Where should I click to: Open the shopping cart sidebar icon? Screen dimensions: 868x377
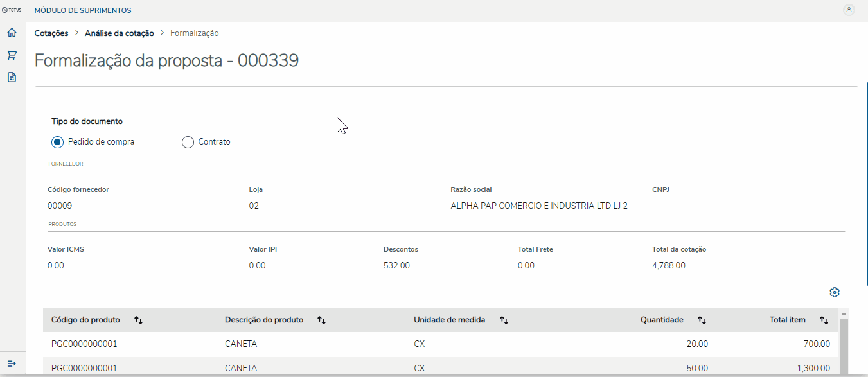tap(12, 55)
